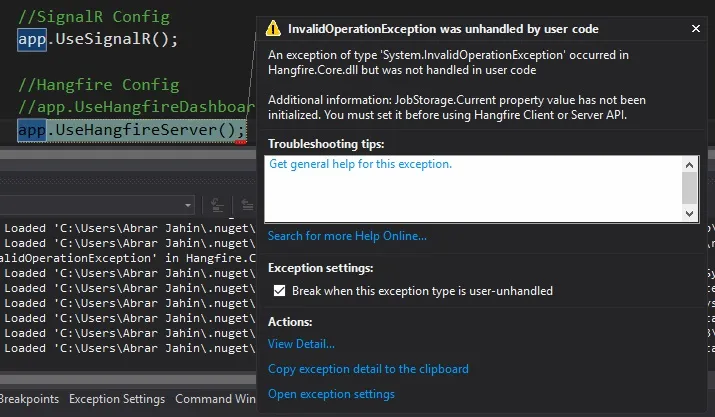Image resolution: width=715 pixels, height=417 pixels.
Task: Click the Troubleshooting tips scrollbar thumb
Action: click(689, 188)
